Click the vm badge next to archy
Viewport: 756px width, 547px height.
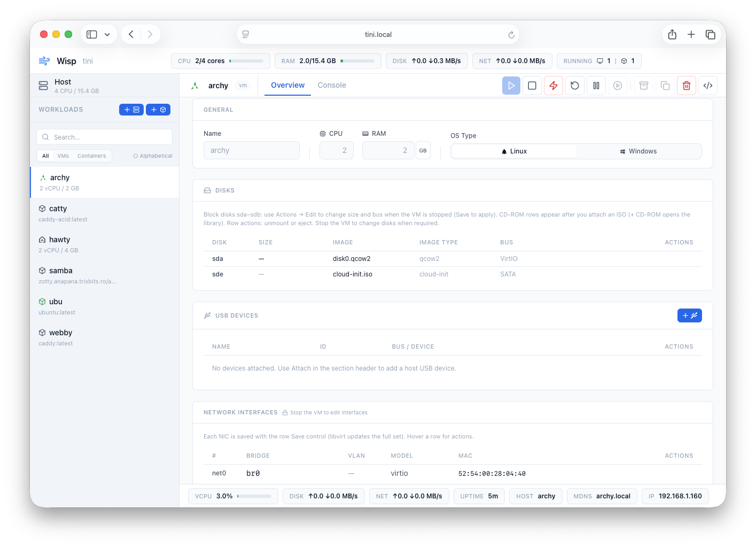(x=243, y=86)
